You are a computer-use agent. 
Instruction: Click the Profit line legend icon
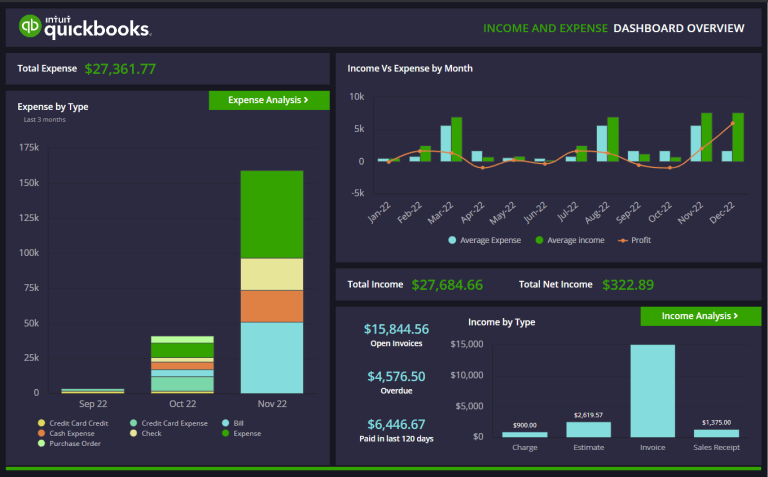point(623,240)
